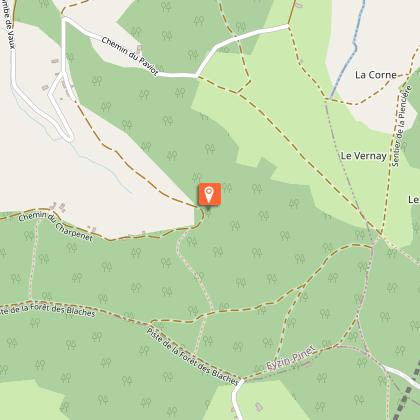Click the Piste de la Forêt des Blaches label at left edge

[x=47, y=310]
